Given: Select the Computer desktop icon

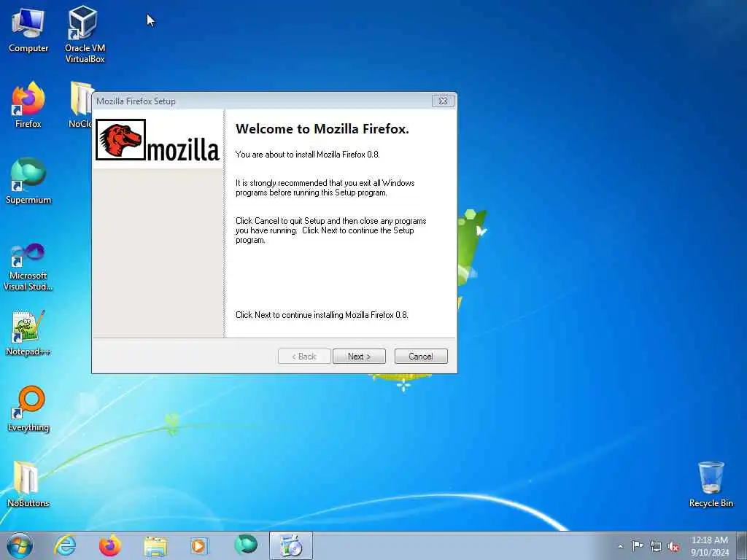Looking at the screenshot, I should tap(28, 30).
